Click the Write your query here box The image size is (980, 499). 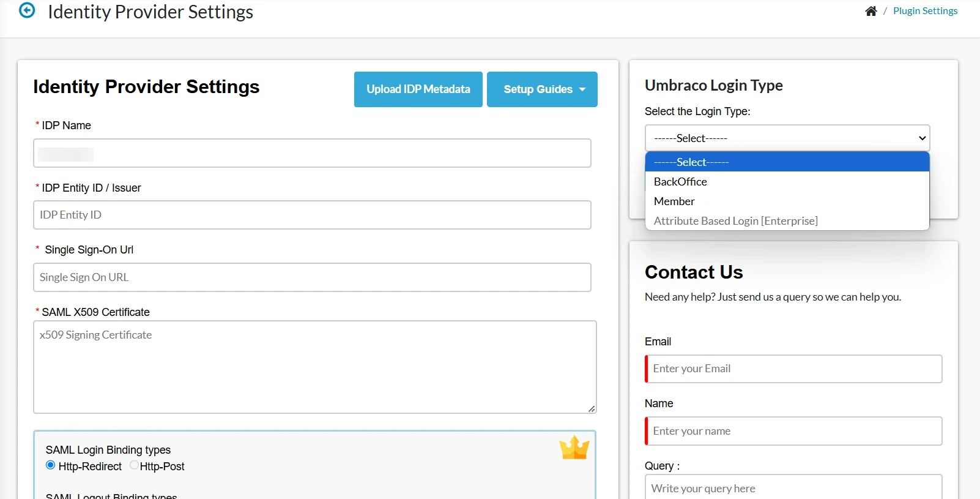point(793,487)
